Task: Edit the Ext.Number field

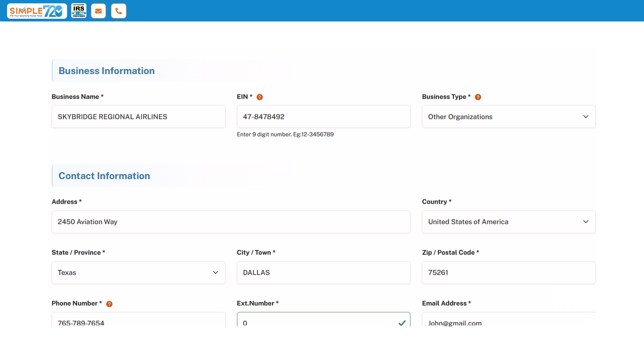Action: 323,320
